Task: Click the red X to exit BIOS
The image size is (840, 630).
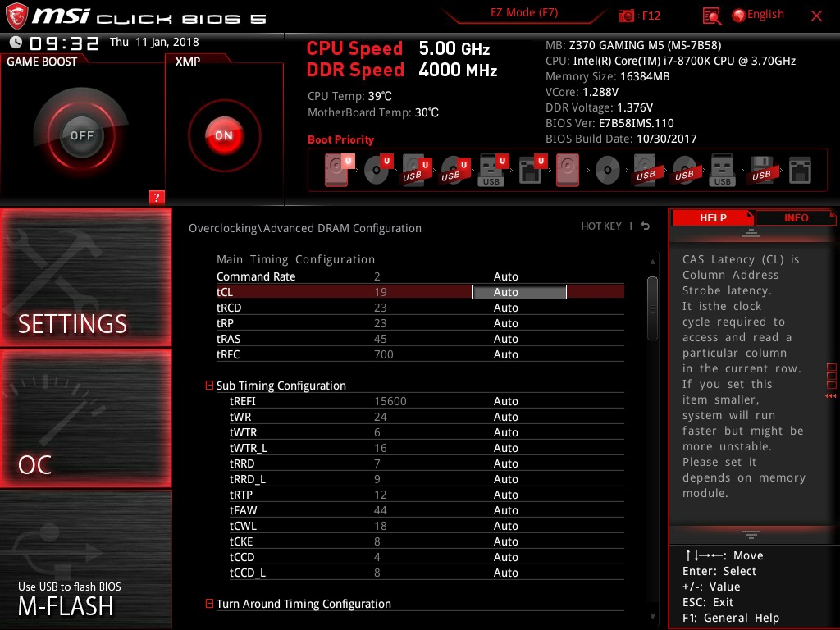Action: [816, 16]
